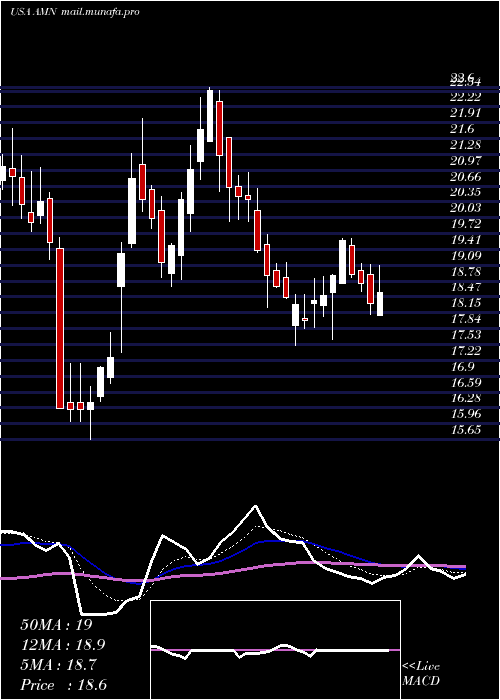Viewport: 500px width, 700px height.
Task: Click the 19.41 price axis label
Action: pos(465,240)
